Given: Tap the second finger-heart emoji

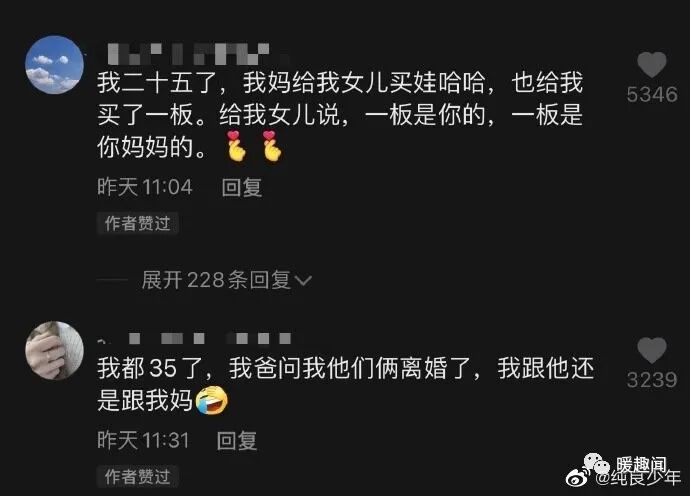Looking at the screenshot, I should click(x=272, y=146).
